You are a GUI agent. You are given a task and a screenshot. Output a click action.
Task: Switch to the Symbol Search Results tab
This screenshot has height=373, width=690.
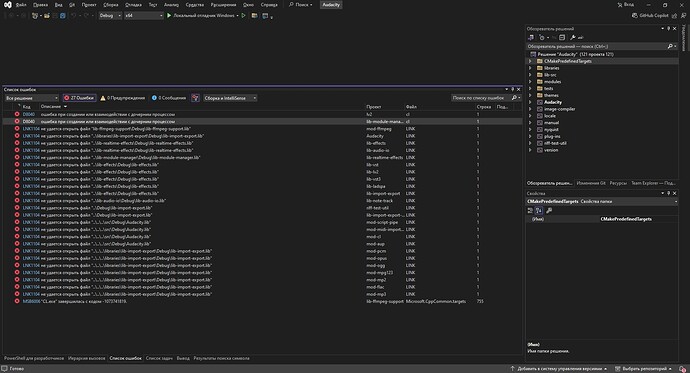pyautogui.click(x=221, y=358)
